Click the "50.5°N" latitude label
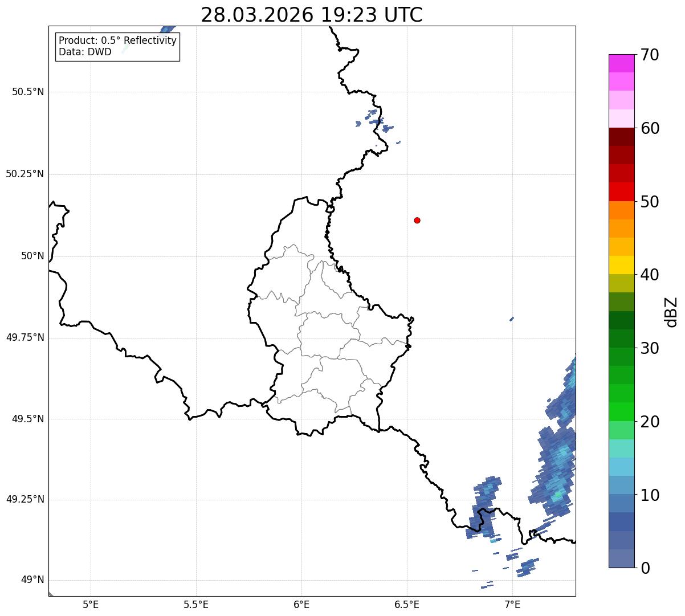The height and width of the screenshot is (616, 685). (28, 92)
